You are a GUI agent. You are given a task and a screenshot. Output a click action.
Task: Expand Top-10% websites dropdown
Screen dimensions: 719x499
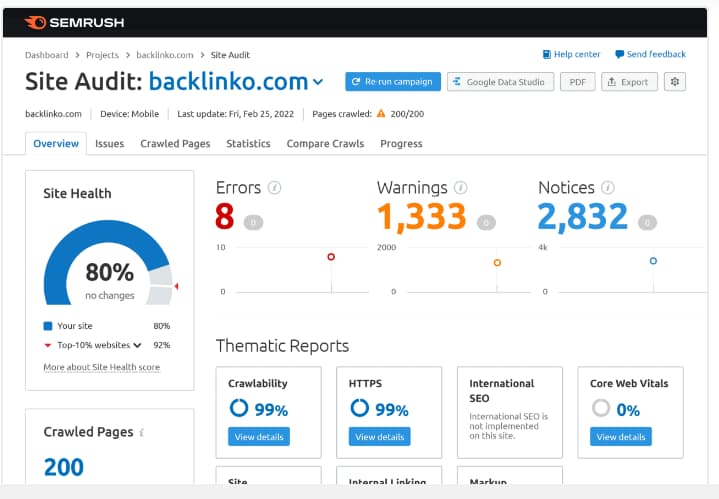pyautogui.click(x=137, y=345)
